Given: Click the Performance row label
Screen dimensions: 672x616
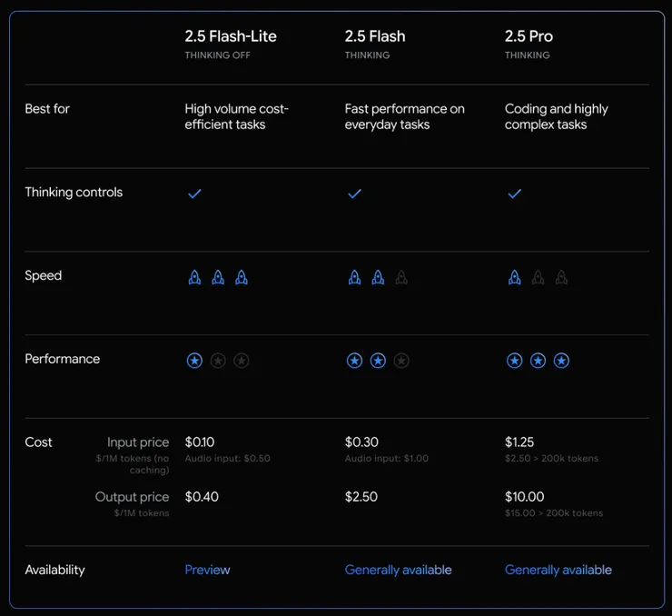Looking at the screenshot, I should 62,359.
